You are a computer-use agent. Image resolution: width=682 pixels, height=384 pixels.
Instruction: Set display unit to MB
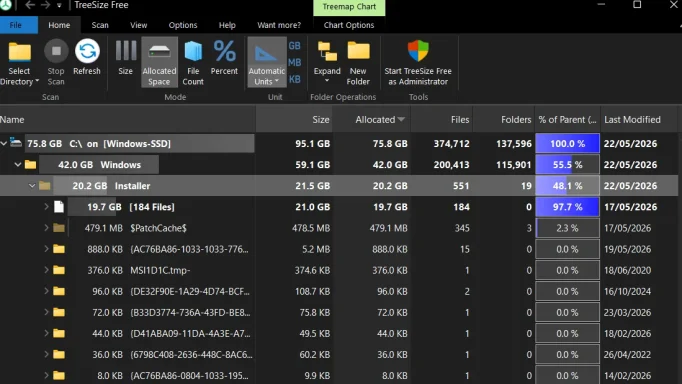(x=294, y=63)
